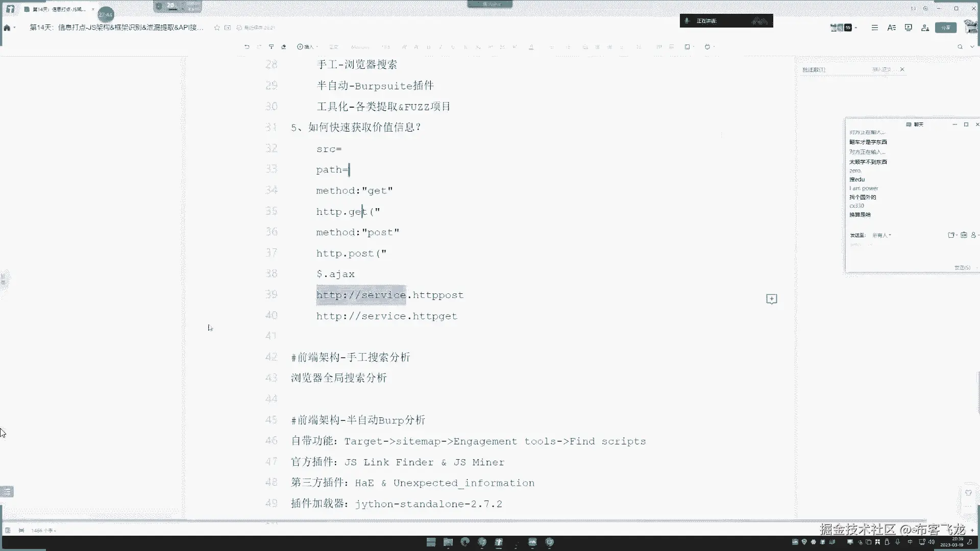Close the comments side panel

(902, 69)
